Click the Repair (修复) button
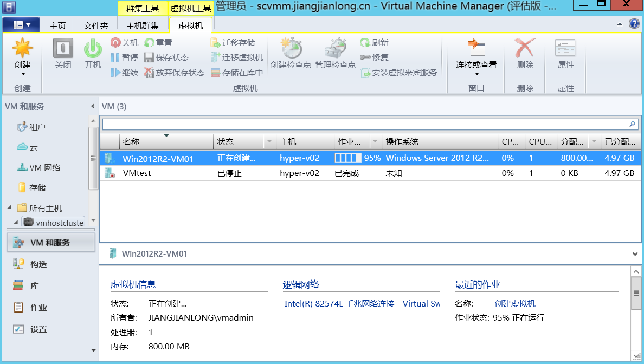Image resolution: width=644 pixels, height=364 pixels. tap(374, 57)
